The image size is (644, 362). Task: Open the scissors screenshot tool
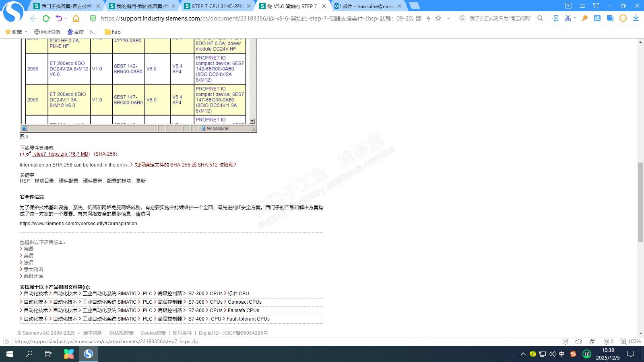568,18
